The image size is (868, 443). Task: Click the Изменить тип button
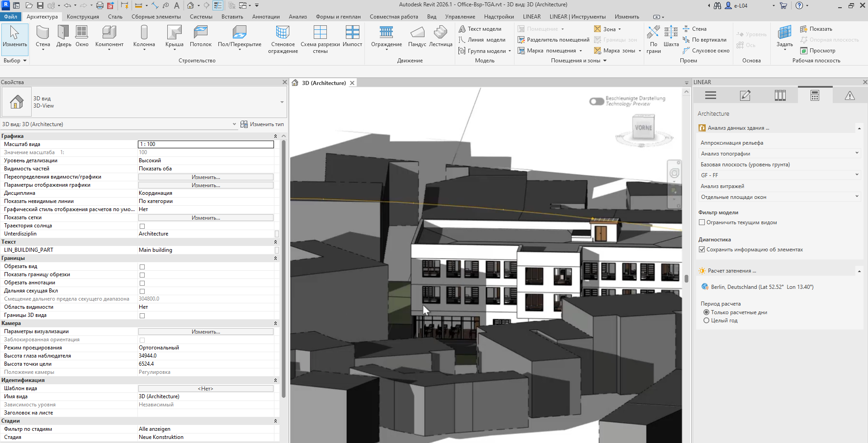tap(262, 124)
